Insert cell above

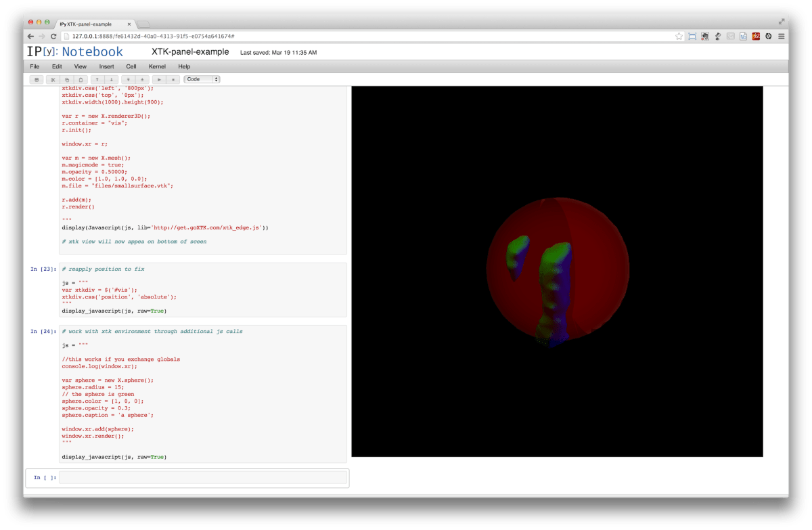[x=128, y=79]
